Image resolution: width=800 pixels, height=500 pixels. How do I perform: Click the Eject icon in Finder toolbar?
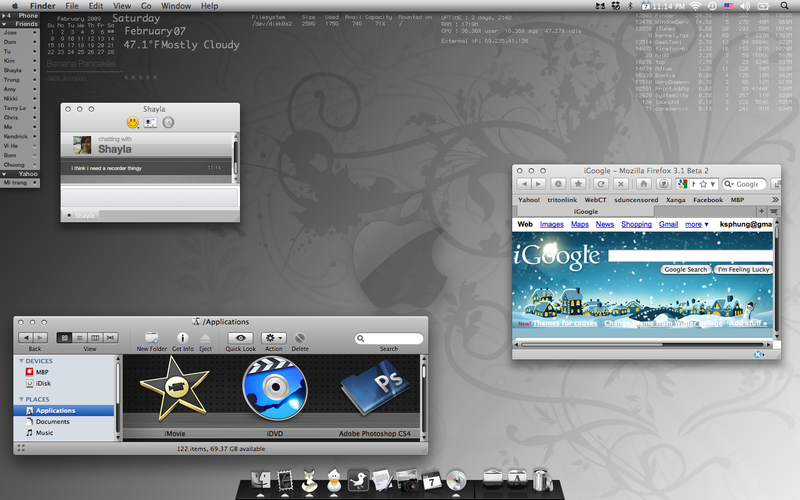(x=205, y=338)
